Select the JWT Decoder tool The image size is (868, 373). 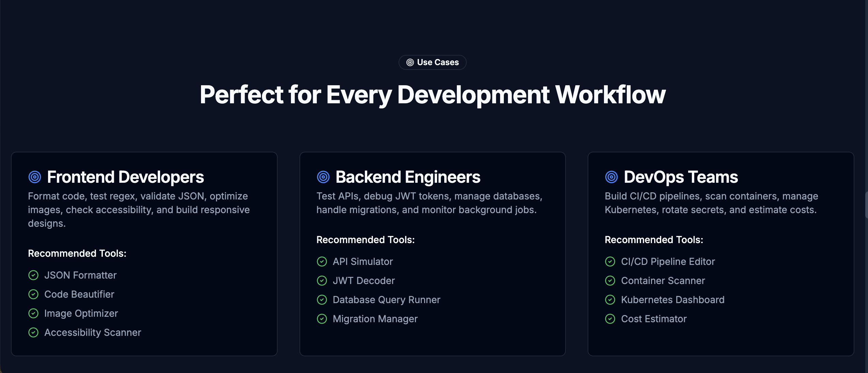click(364, 281)
